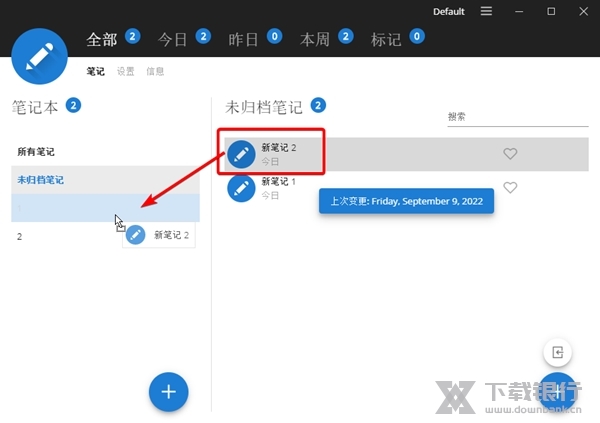Select notebook 2 in the list
The width and height of the screenshot is (600, 423).
point(105,236)
